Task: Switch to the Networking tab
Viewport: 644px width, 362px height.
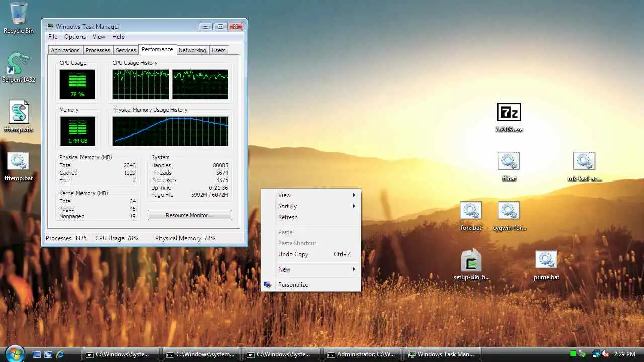Action: pyautogui.click(x=192, y=50)
